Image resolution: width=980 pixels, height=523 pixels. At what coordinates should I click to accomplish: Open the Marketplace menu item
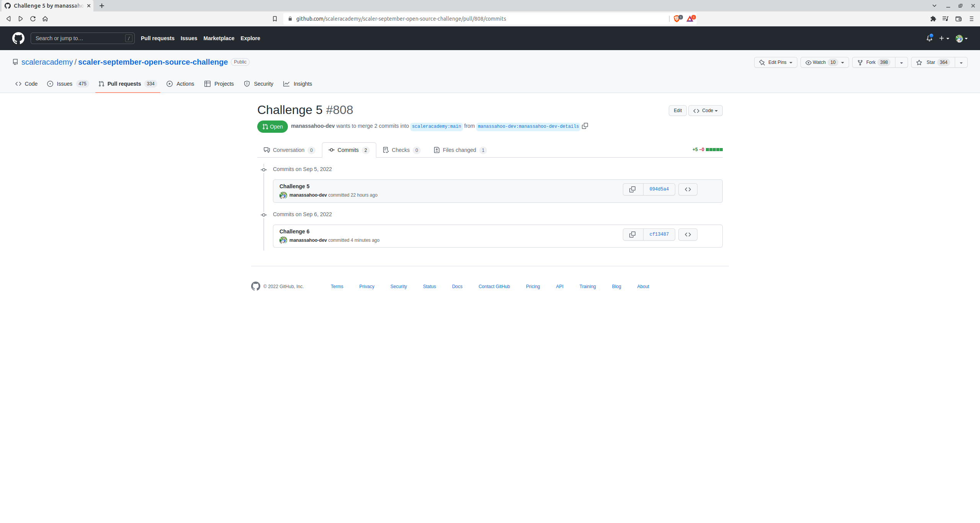pos(219,38)
